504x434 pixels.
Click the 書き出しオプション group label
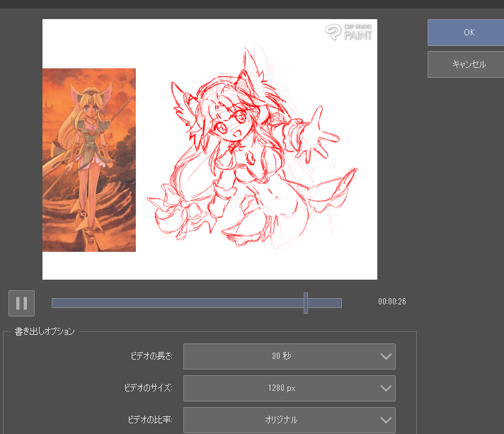45,331
